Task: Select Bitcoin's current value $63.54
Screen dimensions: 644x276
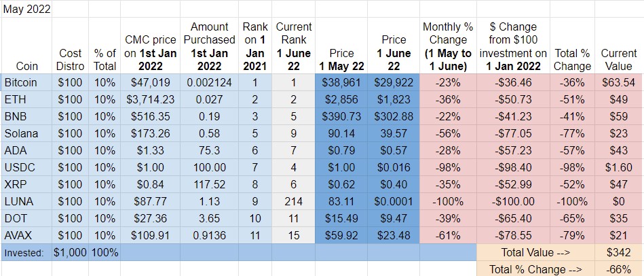Action: [x=619, y=83]
